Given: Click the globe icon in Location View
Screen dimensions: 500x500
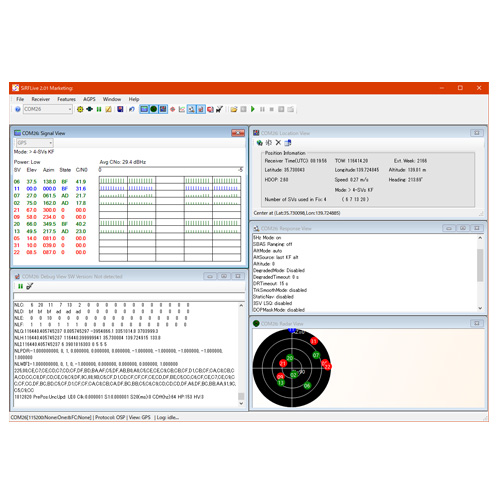Looking at the screenshot, I should [259, 143].
